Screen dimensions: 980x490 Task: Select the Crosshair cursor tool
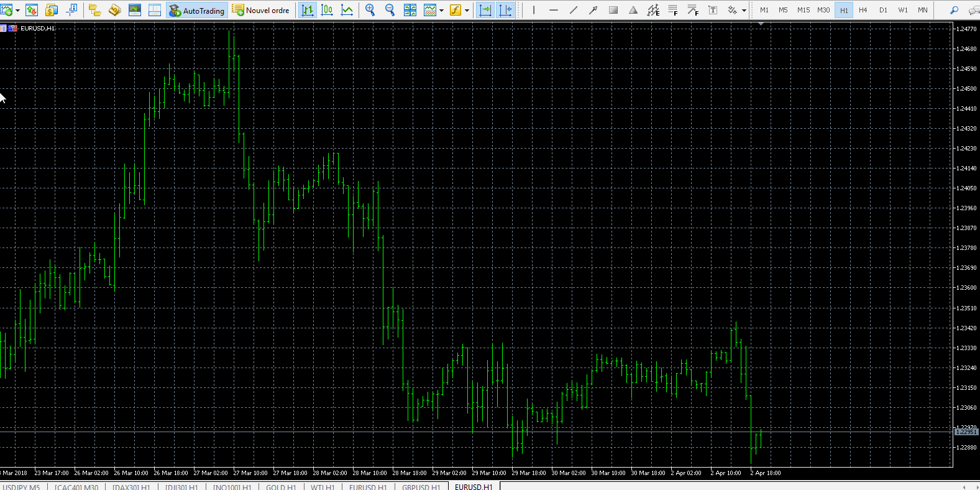pos(71,10)
